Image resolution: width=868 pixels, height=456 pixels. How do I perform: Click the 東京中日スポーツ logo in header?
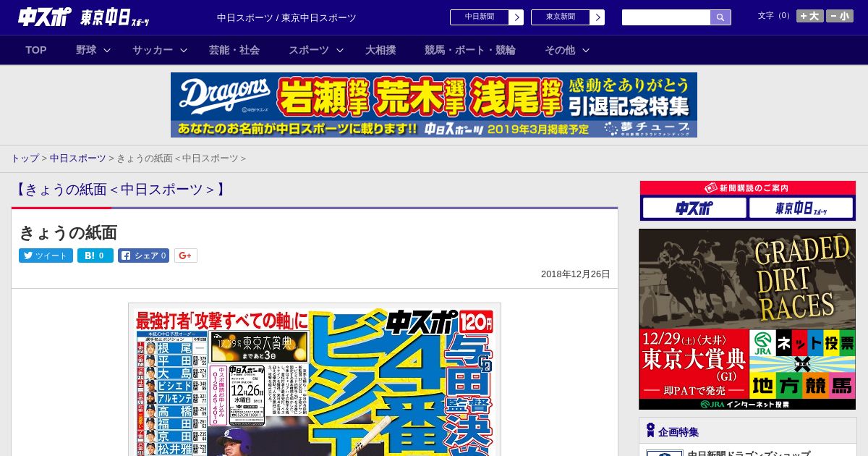point(115,17)
